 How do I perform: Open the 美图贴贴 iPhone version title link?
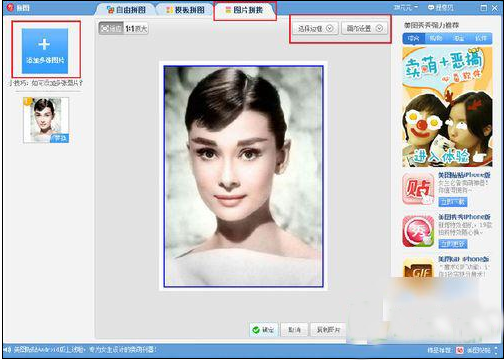coord(464,175)
